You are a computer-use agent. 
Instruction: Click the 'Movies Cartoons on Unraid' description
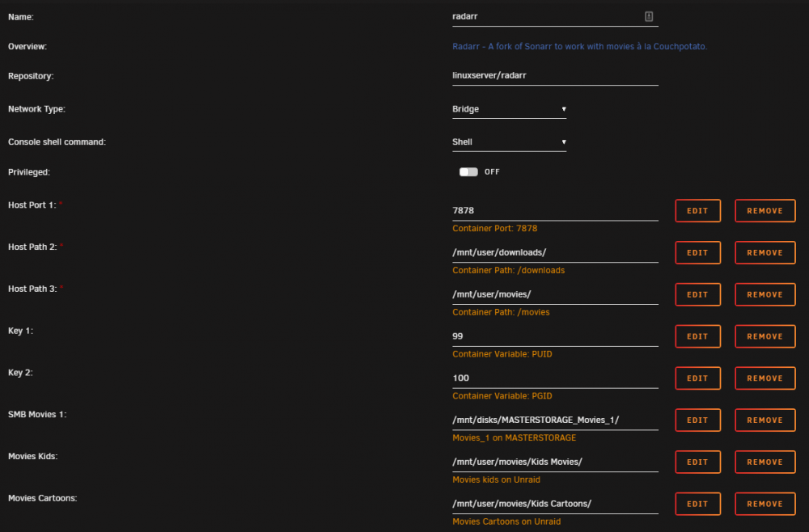point(506,521)
